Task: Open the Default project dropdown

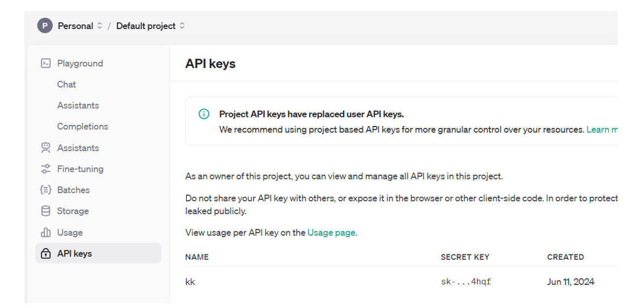Action: pyautogui.click(x=146, y=26)
